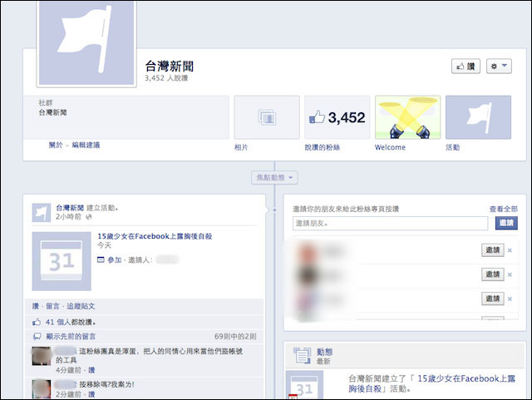Open the 活動 events flag tile
Screen dimensions: 532x400
(478, 117)
